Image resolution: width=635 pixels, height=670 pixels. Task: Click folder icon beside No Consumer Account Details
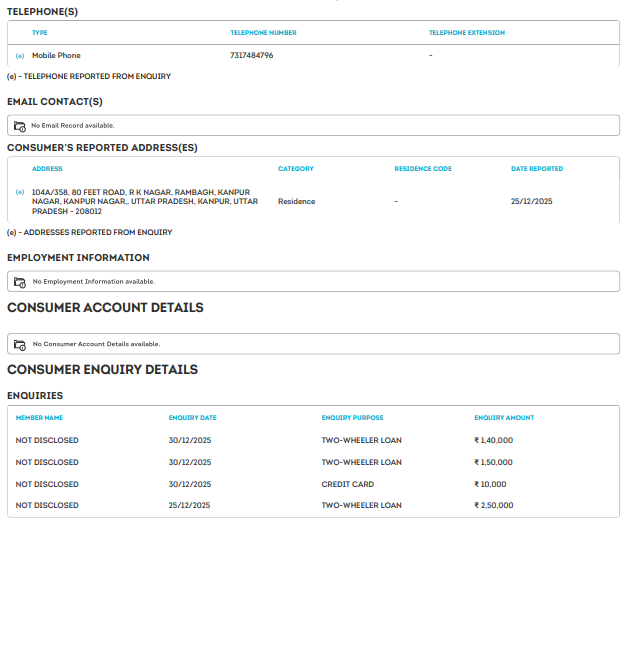click(20, 344)
